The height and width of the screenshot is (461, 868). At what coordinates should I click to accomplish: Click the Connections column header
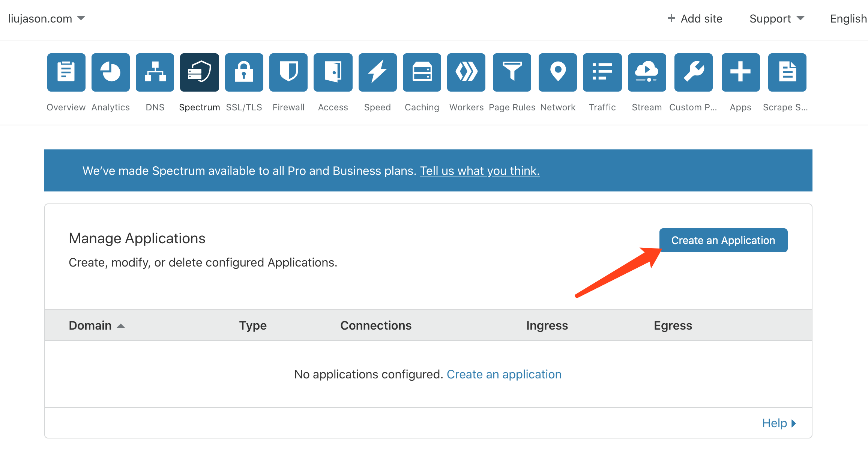(376, 325)
